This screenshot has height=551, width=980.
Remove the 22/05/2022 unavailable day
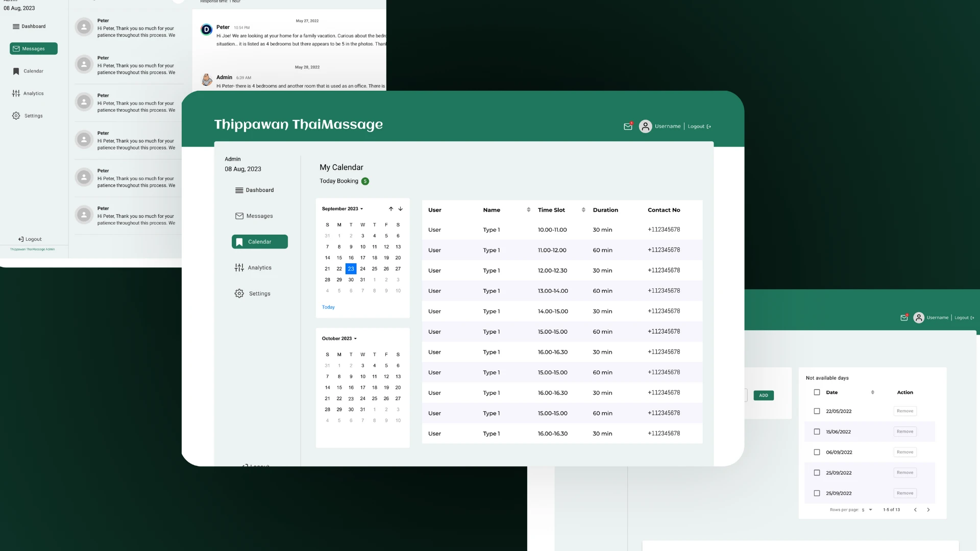coord(905,411)
